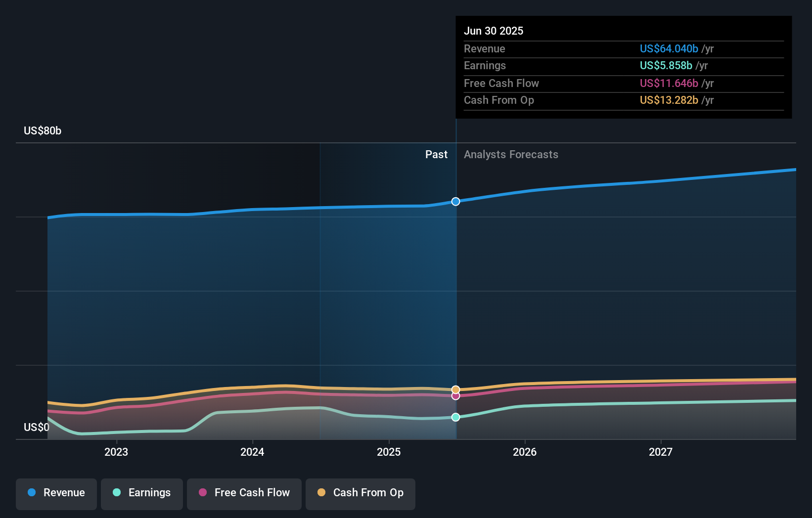
Task: Click the US$11.646b tooltip value
Action: (669, 84)
